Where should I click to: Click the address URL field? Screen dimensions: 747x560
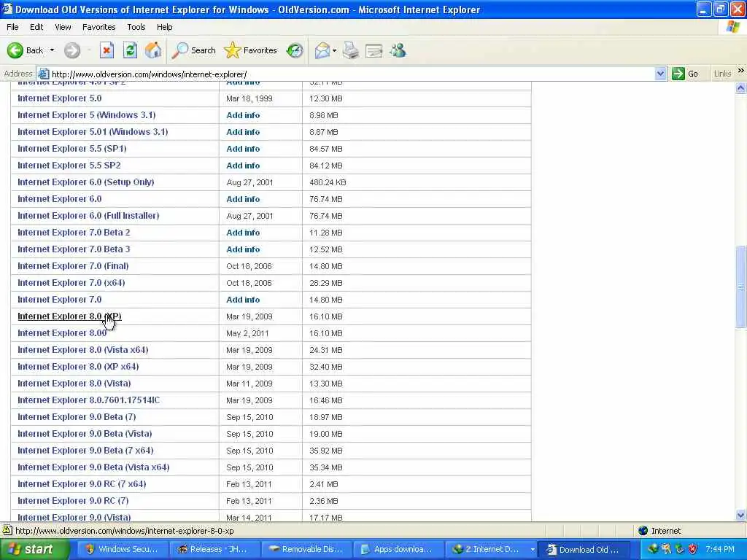point(352,74)
